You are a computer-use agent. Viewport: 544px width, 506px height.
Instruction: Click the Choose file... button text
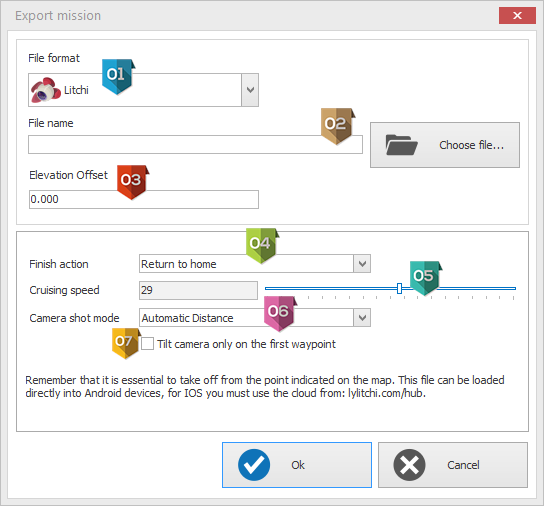tap(471, 145)
